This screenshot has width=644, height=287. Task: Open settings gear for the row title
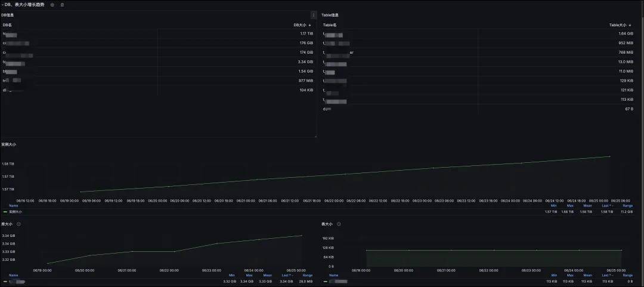click(52, 5)
